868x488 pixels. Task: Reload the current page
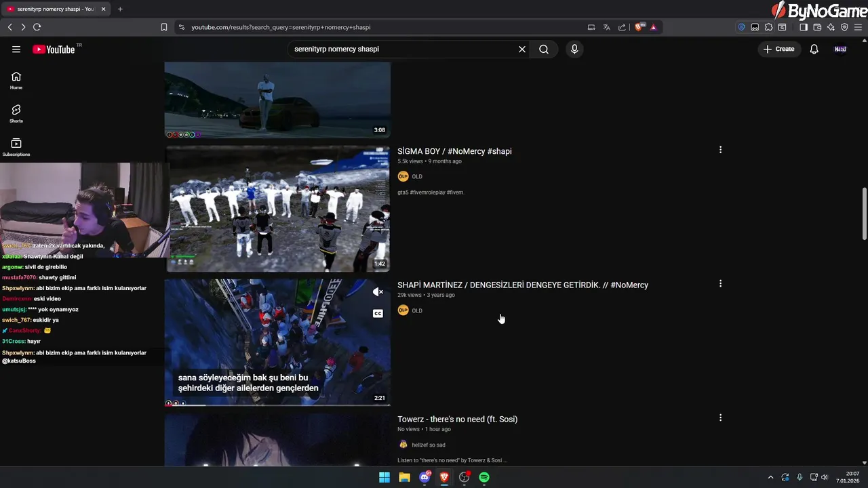point(37,27)
